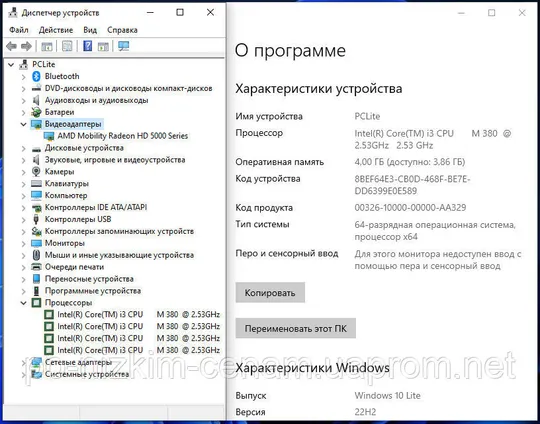Close the О программе settings window

522,13
